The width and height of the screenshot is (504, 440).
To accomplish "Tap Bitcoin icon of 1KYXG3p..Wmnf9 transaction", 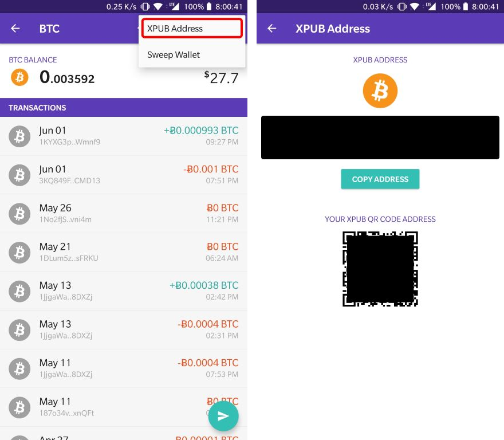I will click(x=19, y=136).
